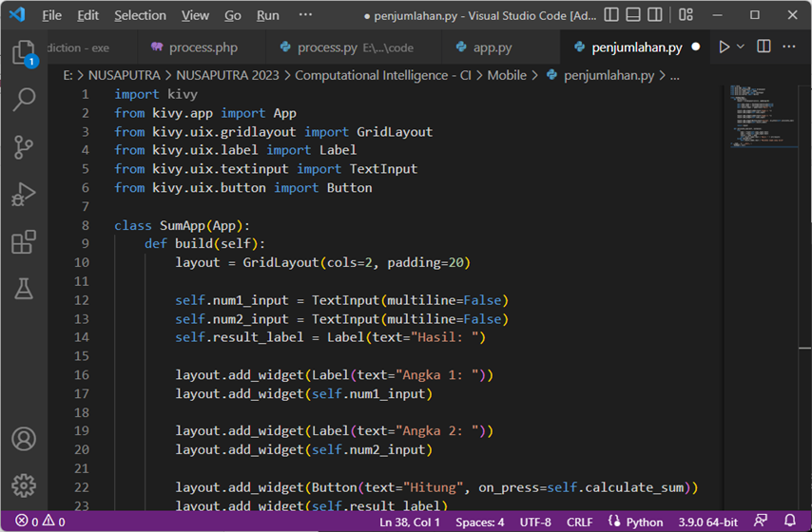Open the Explorer view in activity bar
The height and width of the screenshot is (532, 812).
[x=23, y=52]
